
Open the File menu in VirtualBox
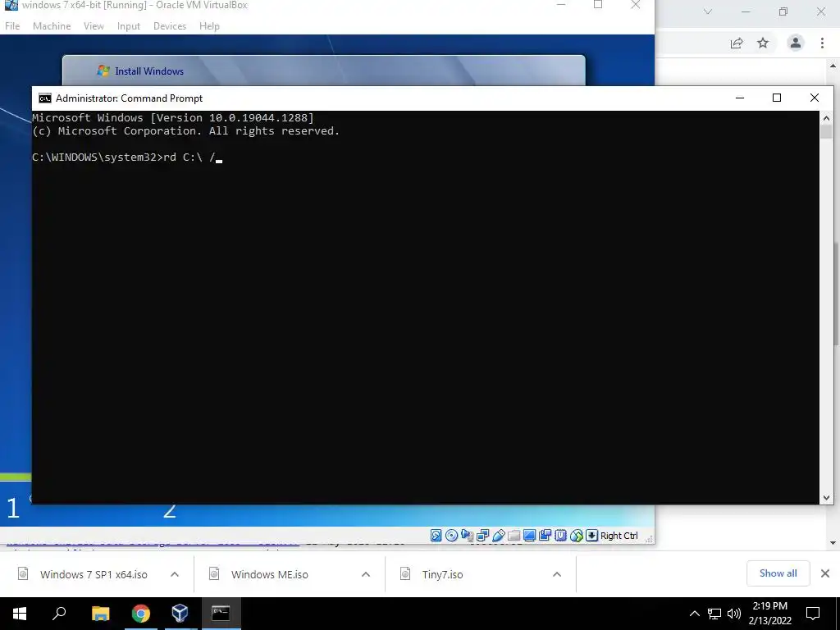(12, 25)
